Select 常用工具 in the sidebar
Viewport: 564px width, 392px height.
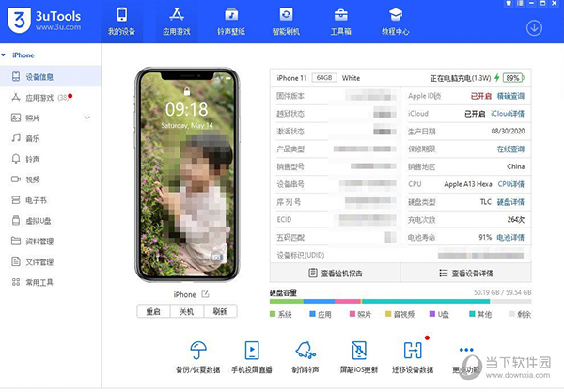[x=51, y=282]
